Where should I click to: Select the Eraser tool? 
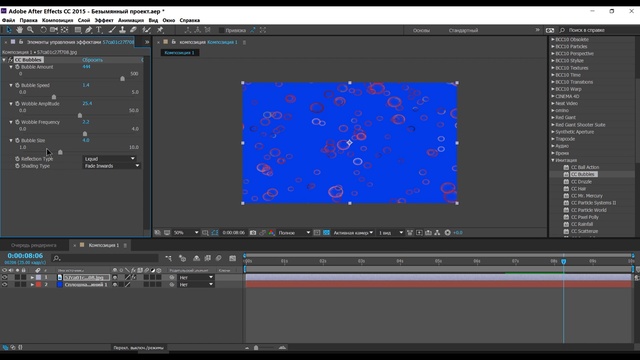[x=133, y=30]
